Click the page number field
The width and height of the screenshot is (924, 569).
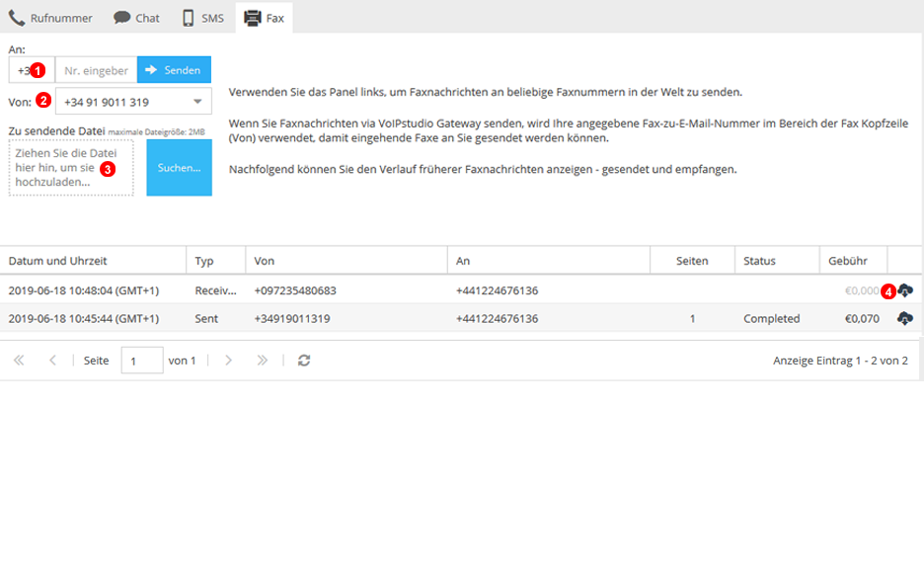click(141, 361)
